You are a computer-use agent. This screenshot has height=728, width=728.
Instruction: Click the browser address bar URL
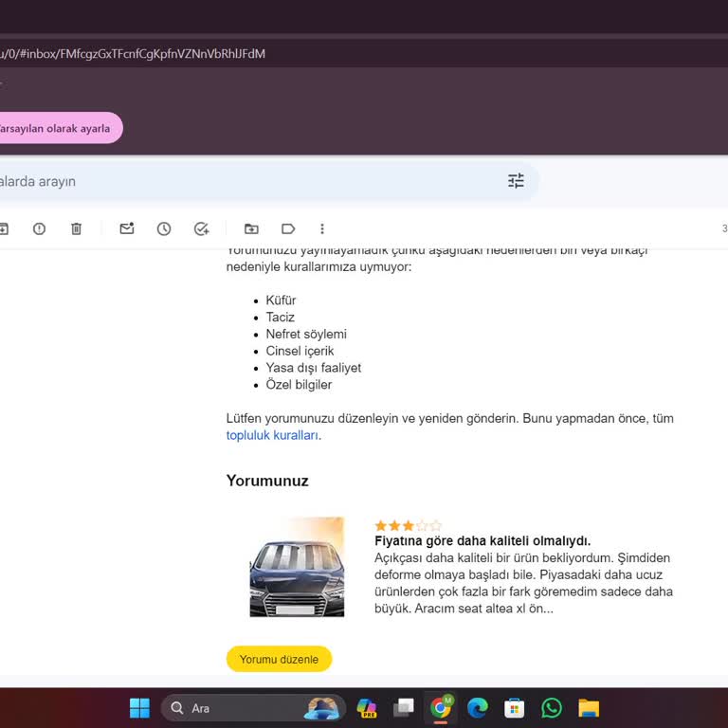[x=133, y=54]
